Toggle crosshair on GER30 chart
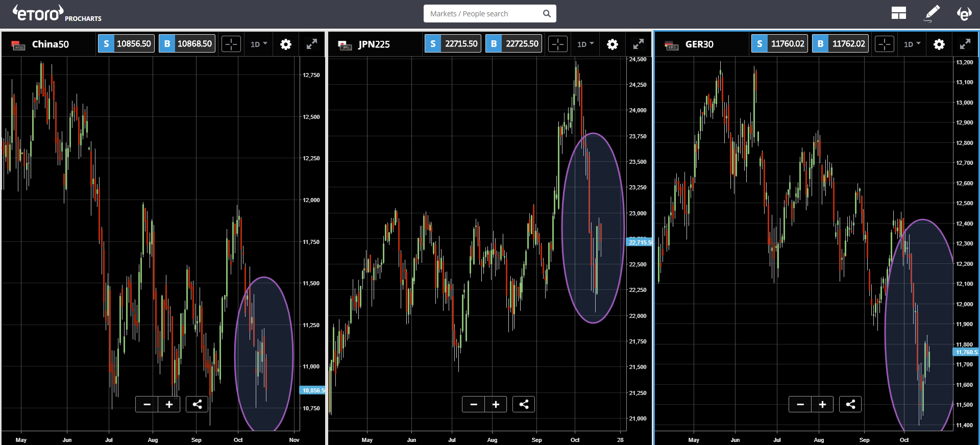Viewport: 980px width, 445px height. [885, 44]
